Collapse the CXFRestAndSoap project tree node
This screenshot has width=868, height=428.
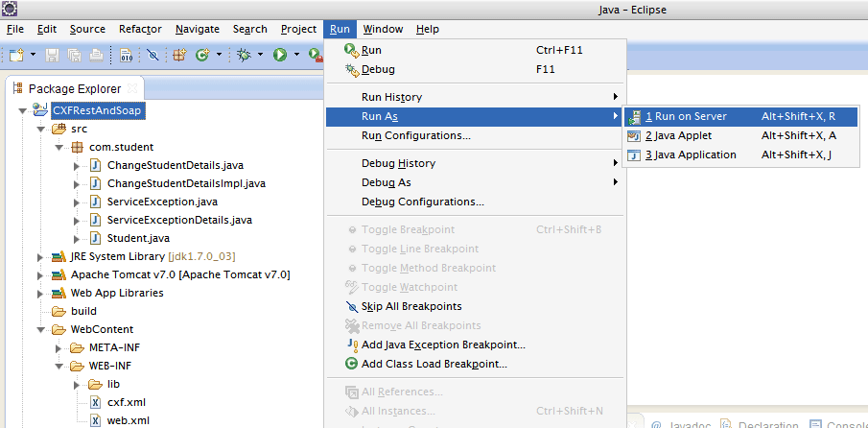point(23,110)
